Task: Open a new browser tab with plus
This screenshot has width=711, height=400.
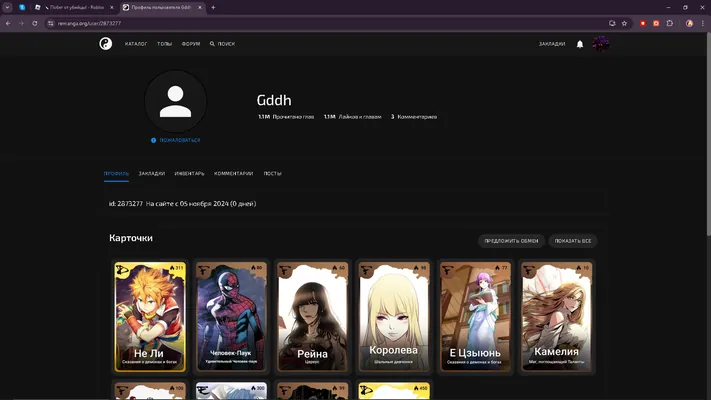Action: coord(213,7)
